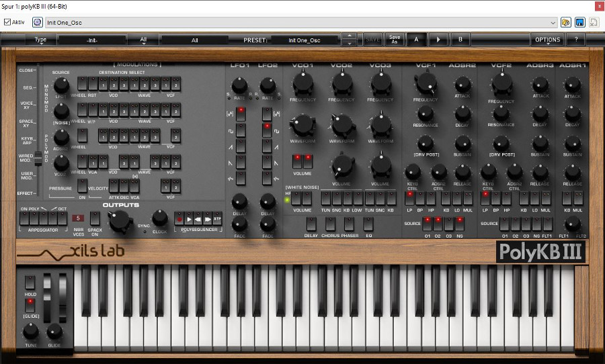Image resolution: width=605 pixels, height=364 pixels.
Task: Click the polysequencer STP step button
Action: 217,219
